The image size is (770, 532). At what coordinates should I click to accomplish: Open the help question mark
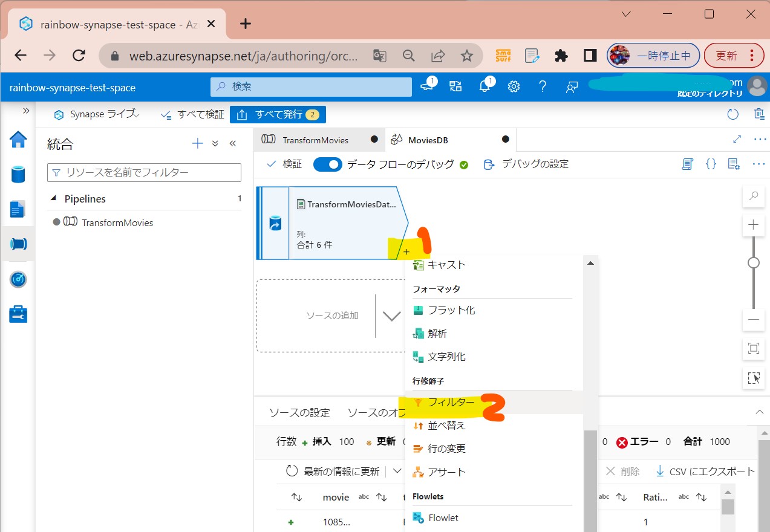tap(543, 86)
